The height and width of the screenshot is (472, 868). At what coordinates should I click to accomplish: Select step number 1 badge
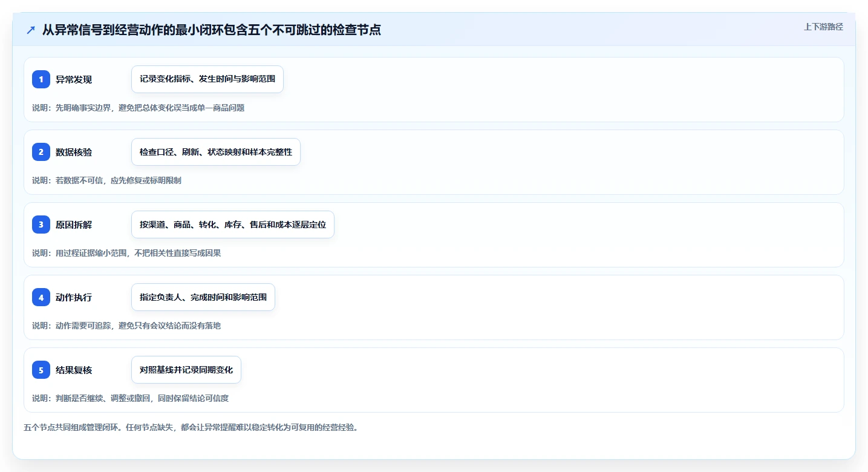click(x=41, y=79)
